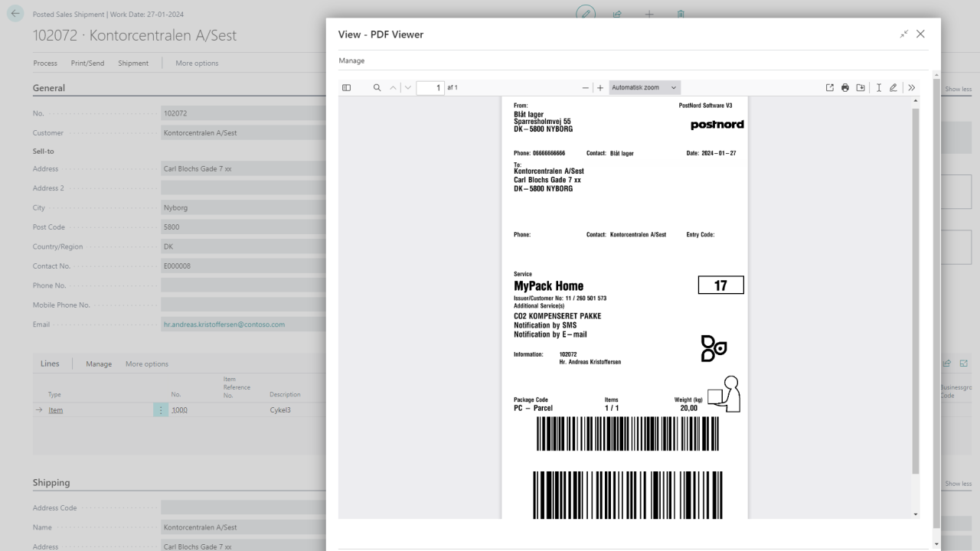This screenshot has height=551, width=980.
Task: Click the empty Address 2 field
Action: pos(243,187)
